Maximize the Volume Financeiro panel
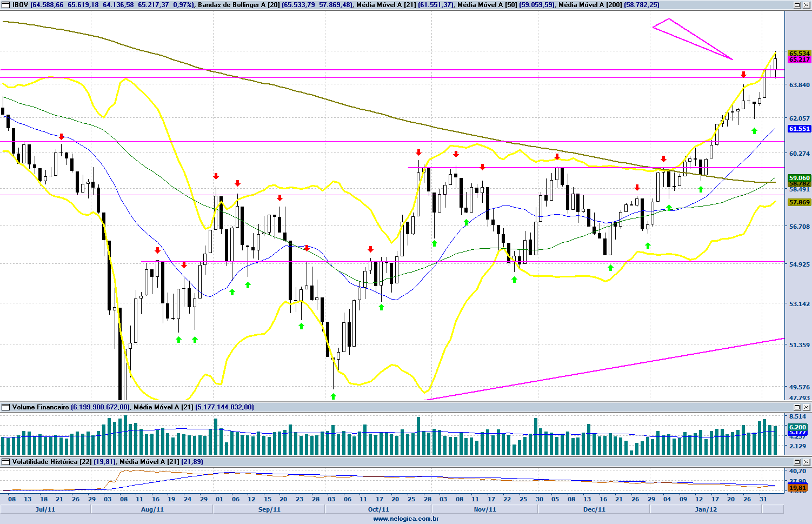812x524 pixels. pyautogui.click(x=797, y=407)
